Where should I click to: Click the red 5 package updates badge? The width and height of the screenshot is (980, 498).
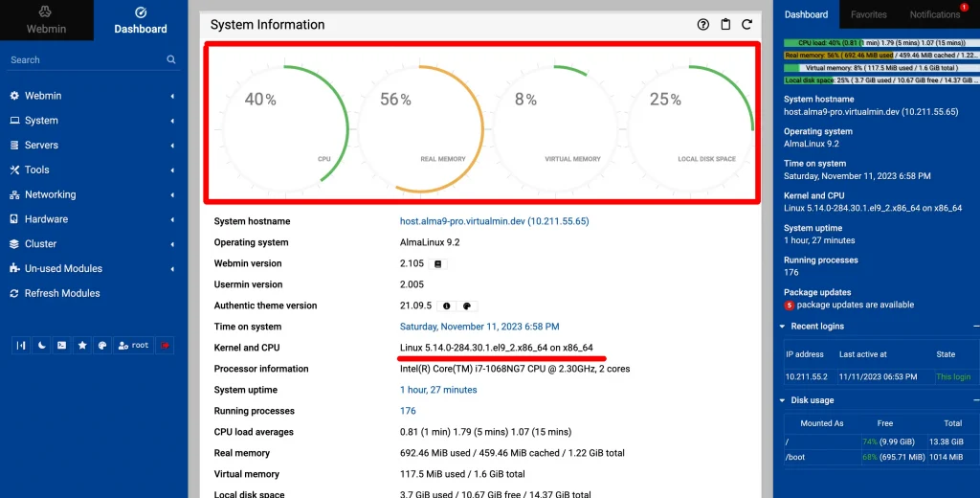(x=790, y=306)
